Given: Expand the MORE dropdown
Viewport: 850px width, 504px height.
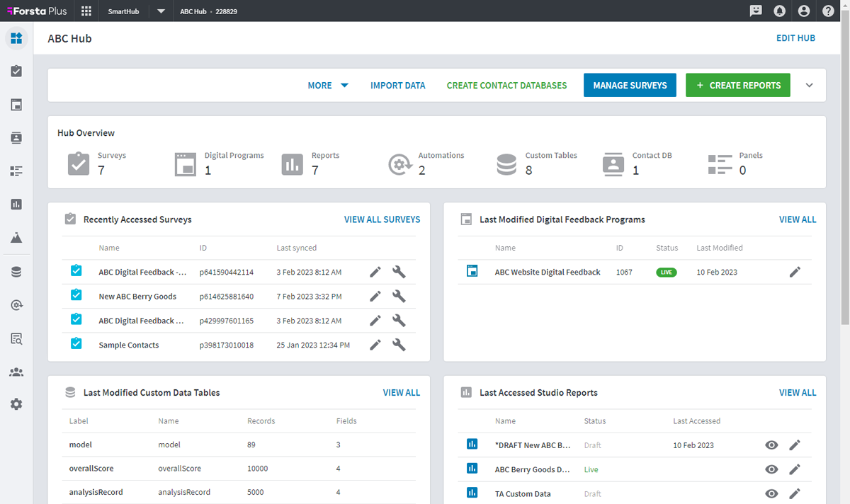Looking at the screenshot, I should click(328, 85).
